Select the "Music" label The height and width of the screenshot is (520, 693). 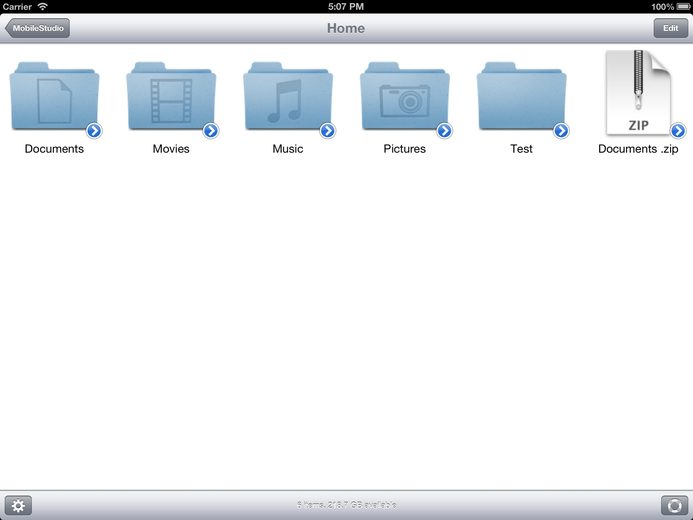point(288,149)
